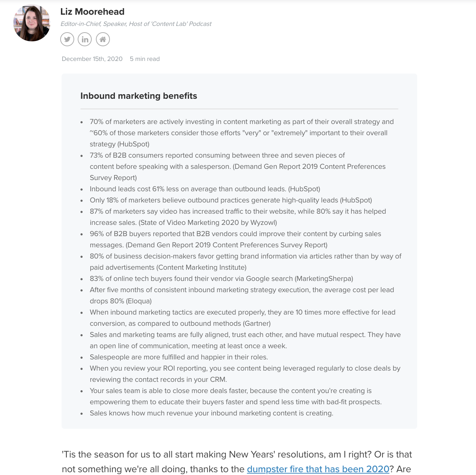This screenshot has width=476, height=475.
Task: Open Liz Moorehead's Twitter profile icon
Action: click(67, 39)
